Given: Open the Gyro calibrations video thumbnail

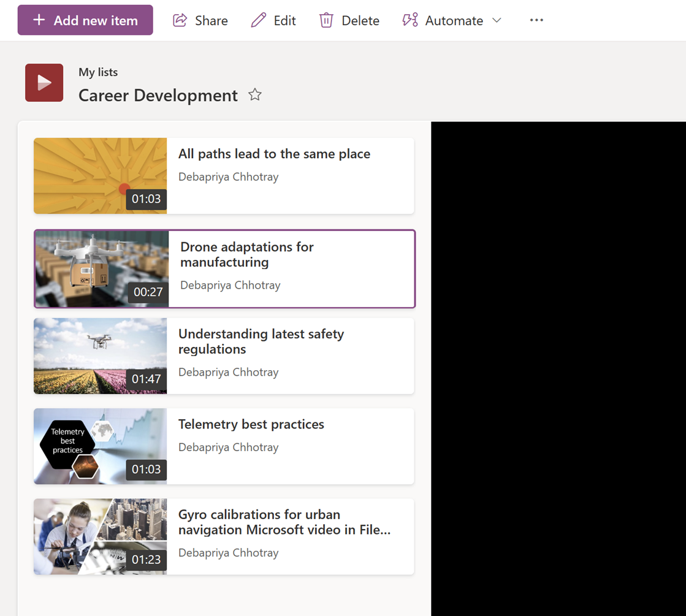Looking at the screenshot, I should [100, 536].
